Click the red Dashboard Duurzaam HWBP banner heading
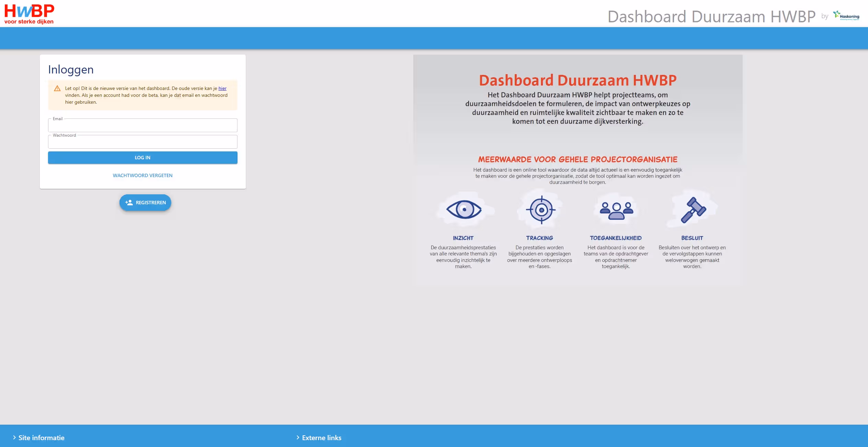 577,80
